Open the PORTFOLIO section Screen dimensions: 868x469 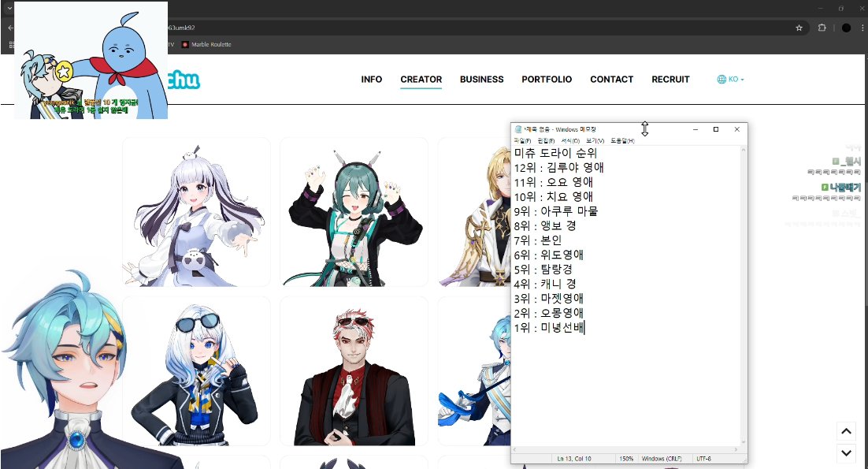click(x=547, y=79)
